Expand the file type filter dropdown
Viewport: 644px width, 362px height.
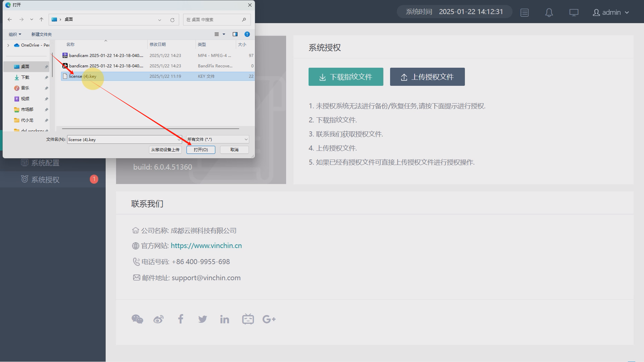pyautogui.click(x=217, y=139)
